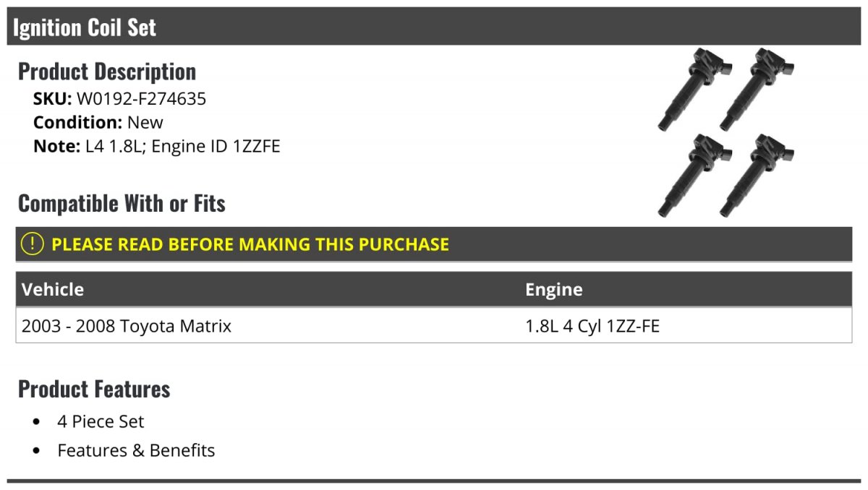
Task: Click the 1.8L 4 Cyl 1ZZ-FE engine cell
Action: [592, 326]
